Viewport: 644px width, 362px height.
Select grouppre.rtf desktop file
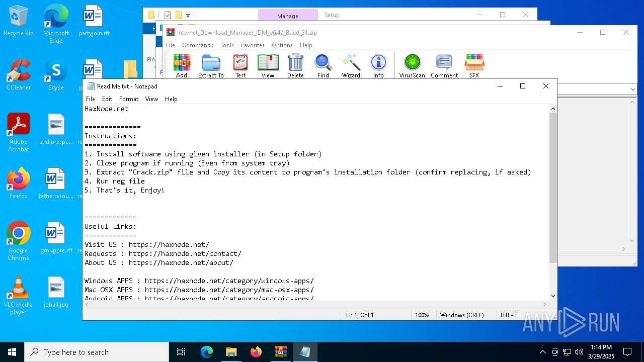pyautogui.click(x=56, y=238)
